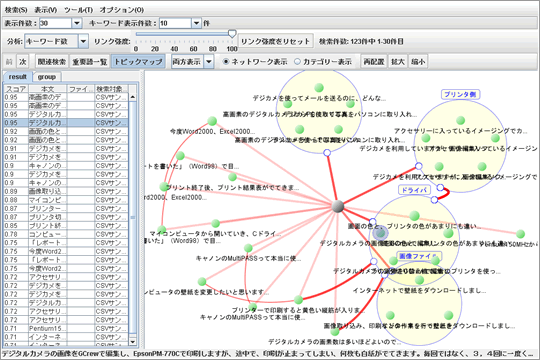
Task: Sort by the スコア column header
Action: pos(17,89)
